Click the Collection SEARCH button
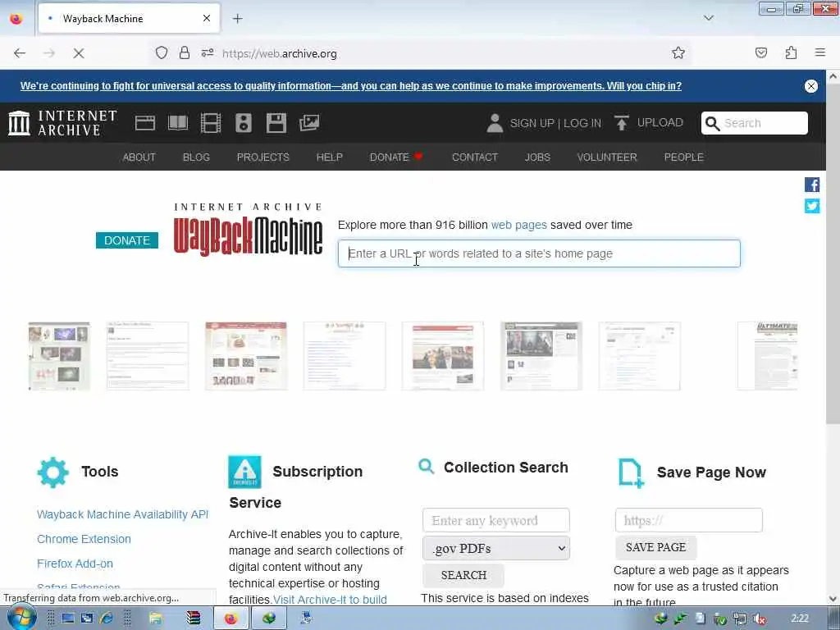840x630 pixels. [463, 575]
